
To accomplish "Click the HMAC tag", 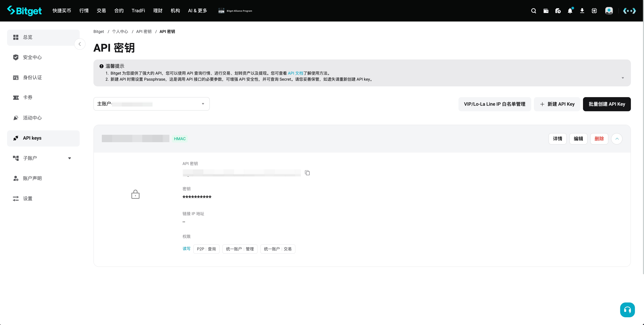I will (180, 139).
